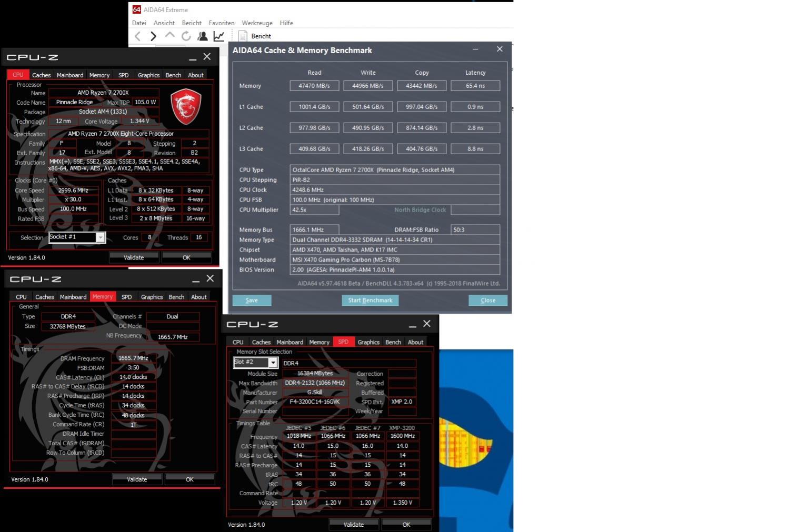The height and width of the screenshot is (532, 808).
Task: Click Memory Write value 44966 MB/s
Action: (368, 86)
